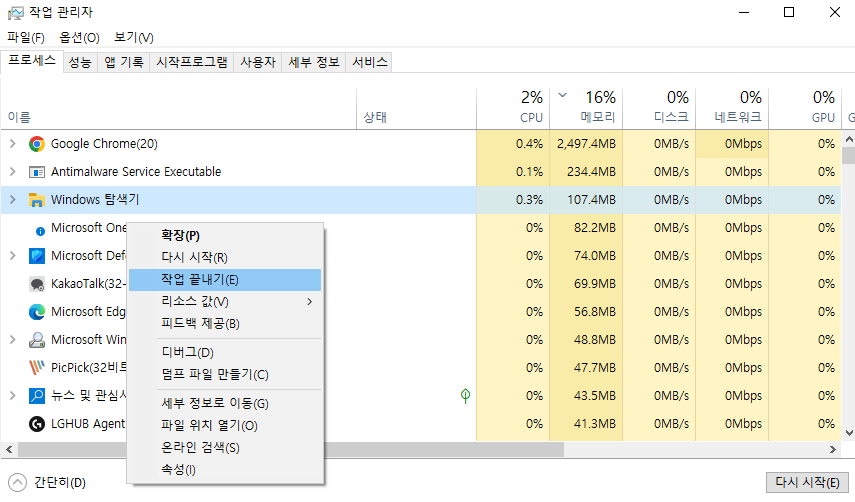Sort by the CPU column header
Viewport: 855px width, 502px height.
click(x=513, y=108)
